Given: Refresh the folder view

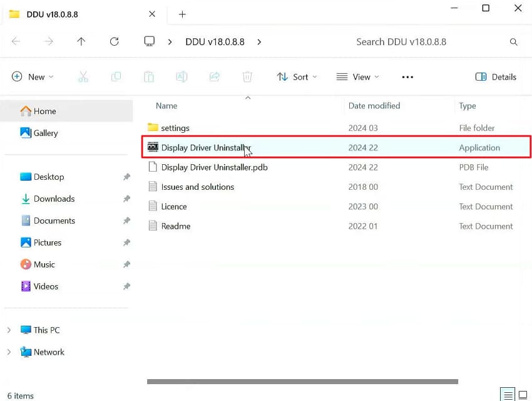Looking at the screenshot, I should (x=115, y=41).
